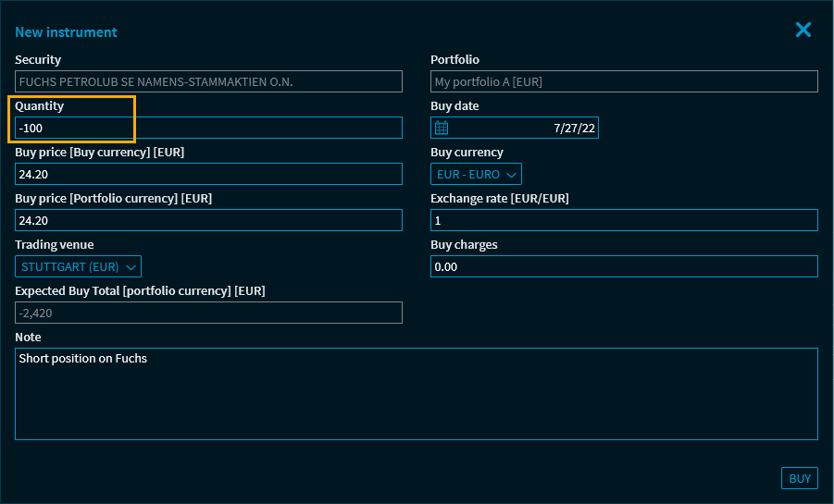Image resolution: width=834 pixels, height=504 pixels.
Task: Click the Quantity label text
Action: pyautogui.click(x=39, y=106)
